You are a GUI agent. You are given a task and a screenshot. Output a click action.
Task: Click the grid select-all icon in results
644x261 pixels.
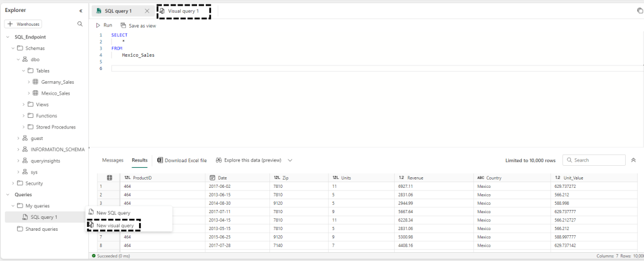coord(110,178)
